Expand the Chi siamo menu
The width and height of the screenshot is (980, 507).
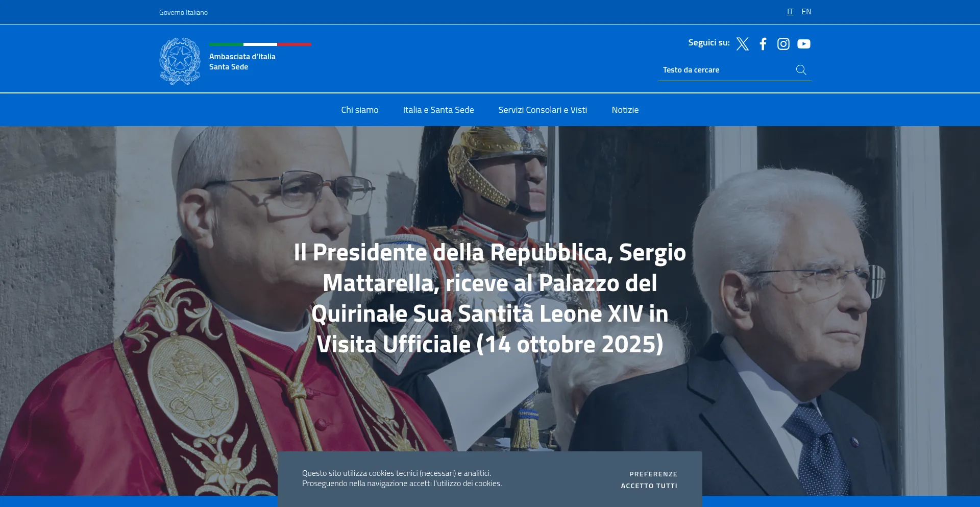(360, 110)
